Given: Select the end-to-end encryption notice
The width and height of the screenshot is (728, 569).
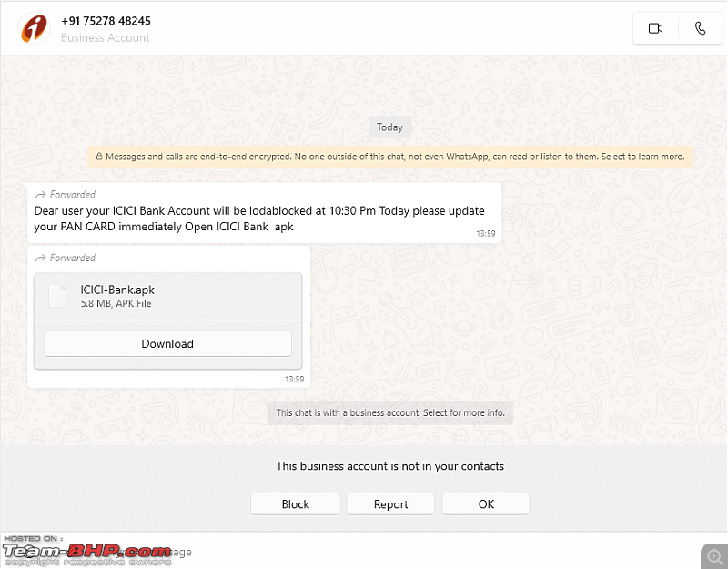Looking at the screenshot, I should [x=390, y=157].
